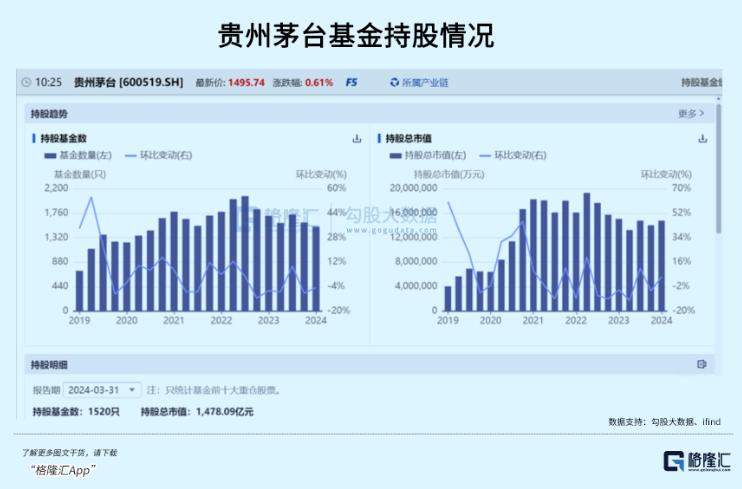The height and width of the screenshot is (489, 742).
Task: Click the 2019 label on the right chart axis
Action: coord(447,320)
